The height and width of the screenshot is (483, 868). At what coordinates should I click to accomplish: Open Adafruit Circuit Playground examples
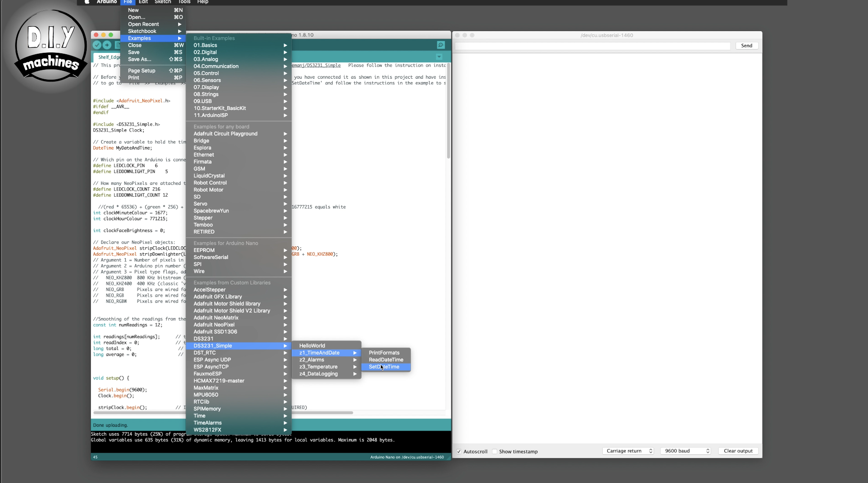239,134
